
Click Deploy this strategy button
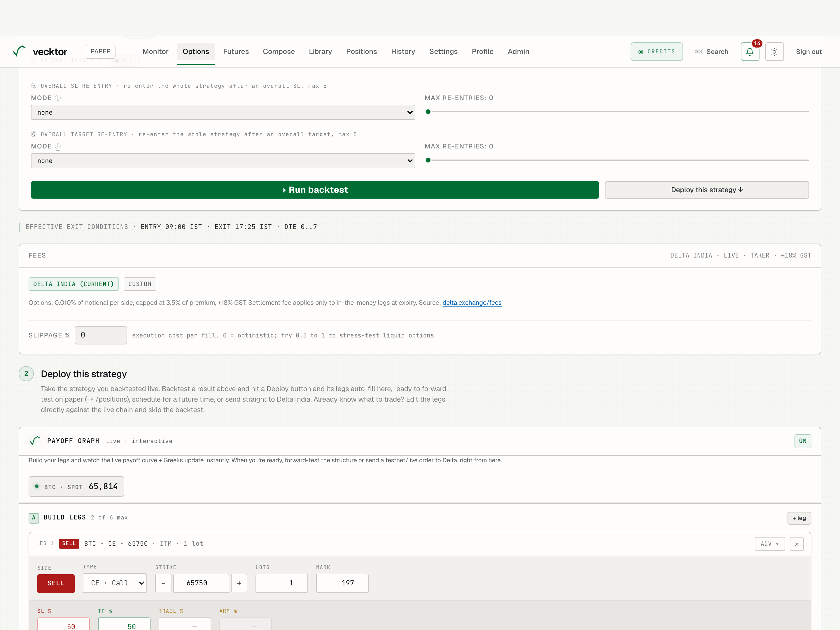pos(707,190)
